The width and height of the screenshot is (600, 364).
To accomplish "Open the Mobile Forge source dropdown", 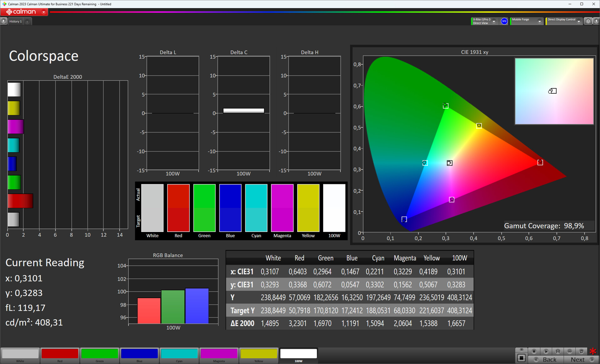I will pyautogui.click(x=539, y=21).
